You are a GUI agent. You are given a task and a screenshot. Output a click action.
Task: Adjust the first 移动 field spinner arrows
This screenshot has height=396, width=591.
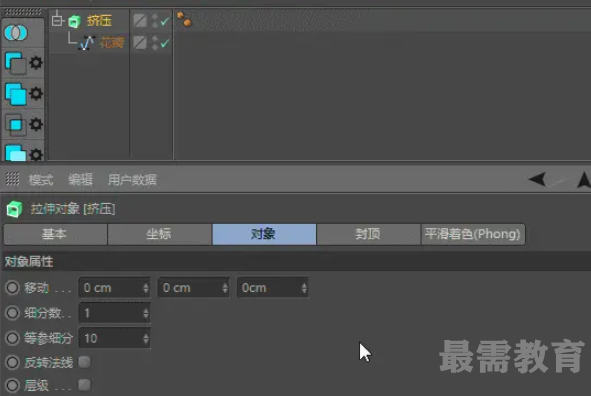(x=146, y=288)
